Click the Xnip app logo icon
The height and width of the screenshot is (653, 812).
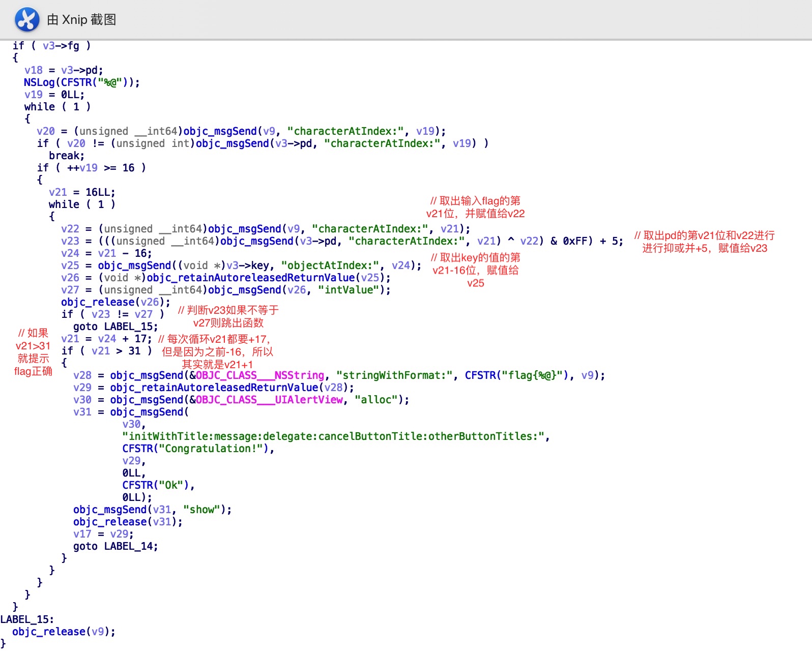27,20
